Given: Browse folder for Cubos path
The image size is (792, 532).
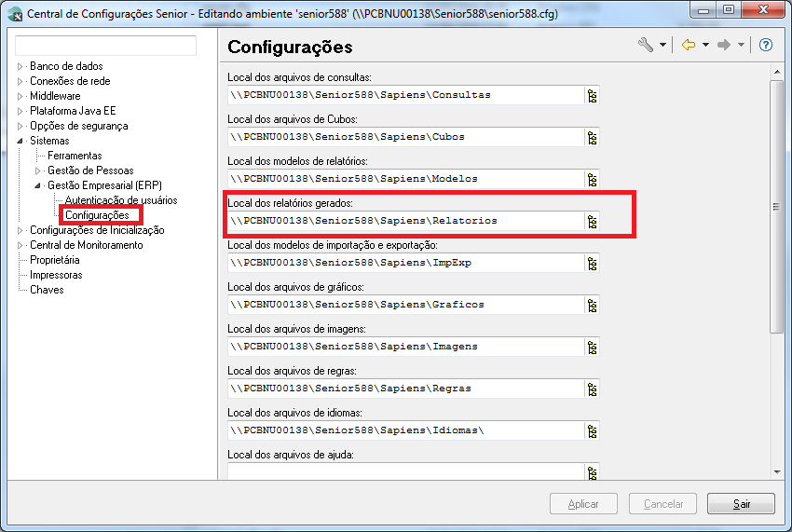Looking at the screenshot, I should pos(592,137).
